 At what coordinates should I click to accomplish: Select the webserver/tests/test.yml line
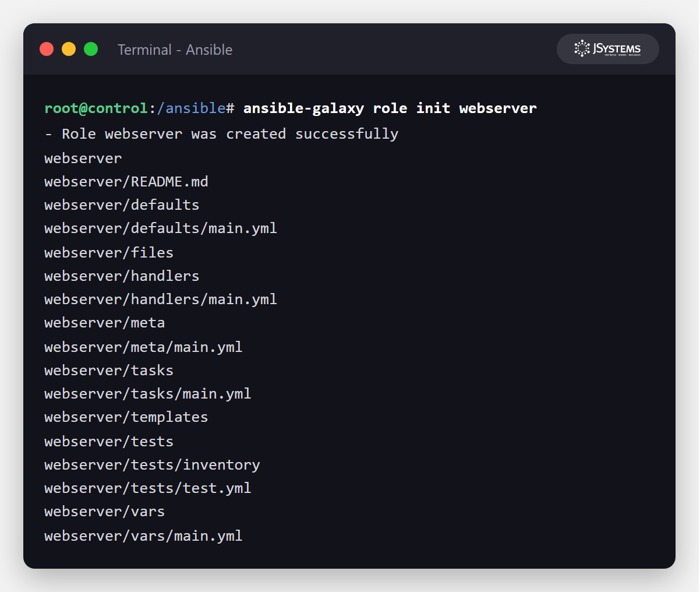[148, 488]
